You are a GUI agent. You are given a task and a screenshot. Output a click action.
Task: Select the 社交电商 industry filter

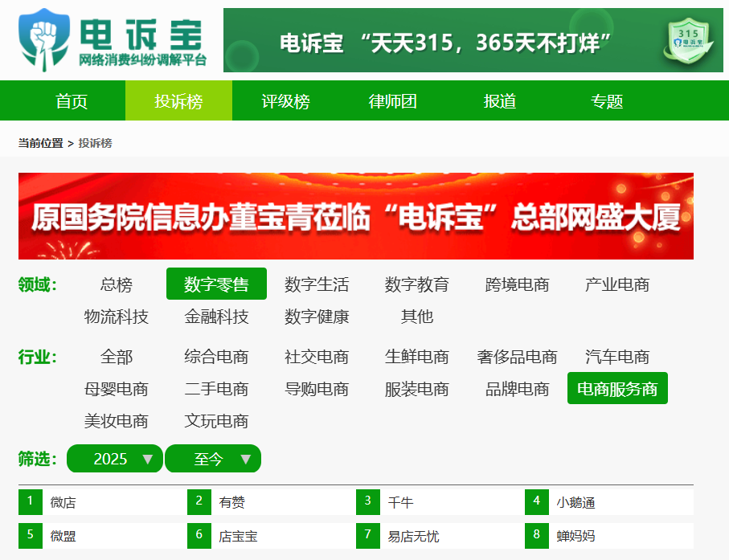click(317, 357)
